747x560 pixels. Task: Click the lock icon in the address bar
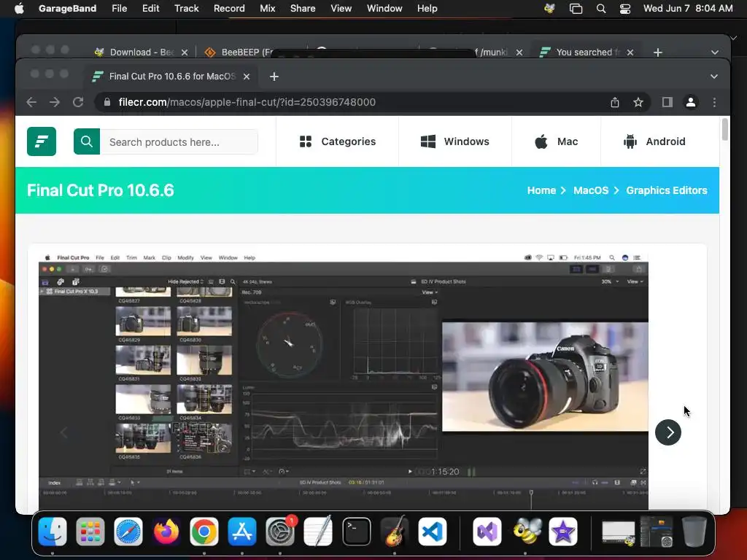tap(107, 102)
